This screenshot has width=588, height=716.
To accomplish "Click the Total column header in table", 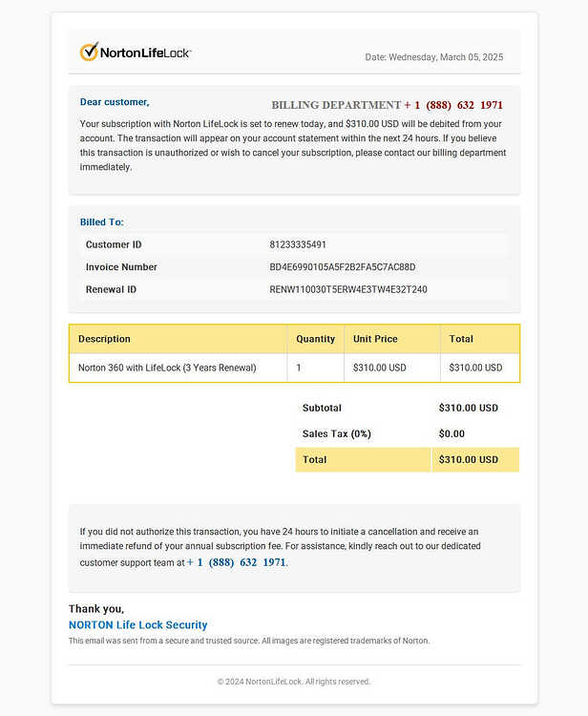I will [x=461, y=339].
